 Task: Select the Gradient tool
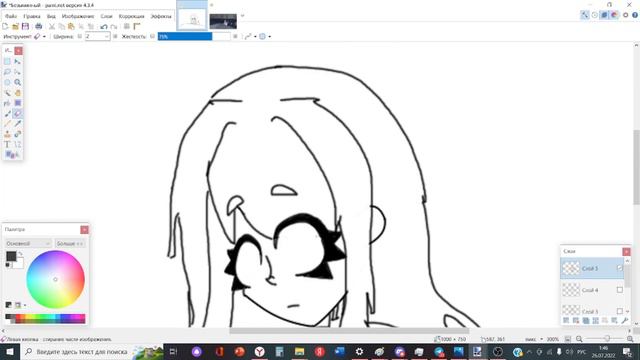pos(18,103)
